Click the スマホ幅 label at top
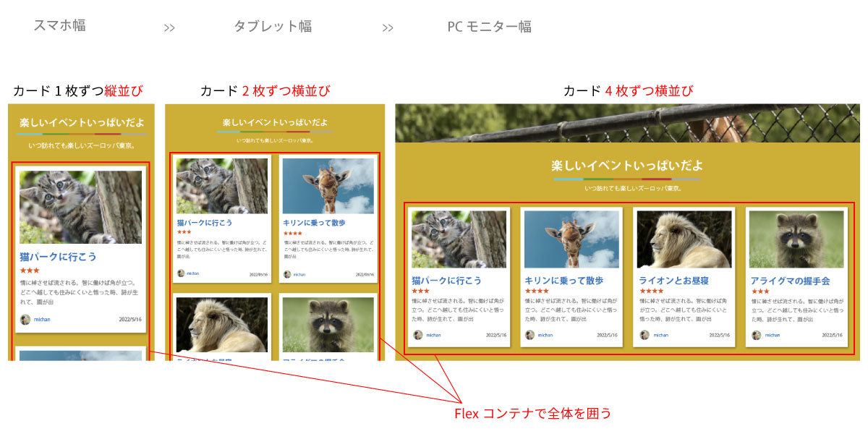This screenshot has height=434, width=868. point(59,25)
